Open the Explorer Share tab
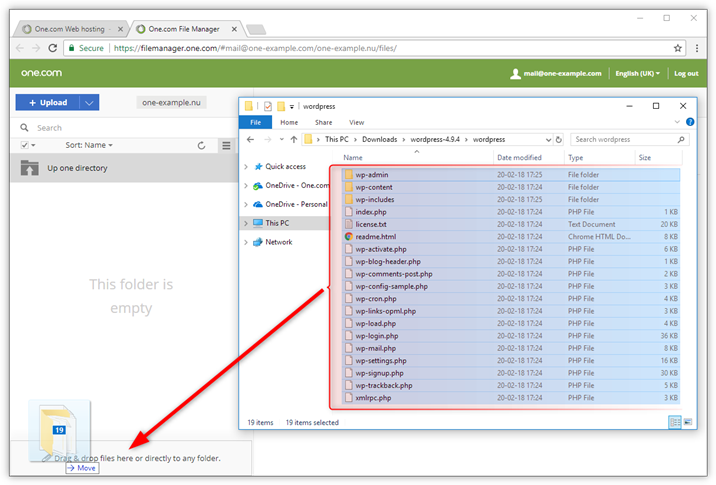 tap(323, 122)
